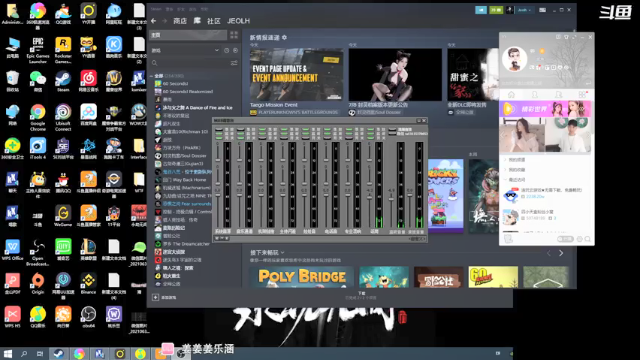Adjust the first channel fader in mixer
Viewport: 640px width, 360px height.
[x=218, y=195]
